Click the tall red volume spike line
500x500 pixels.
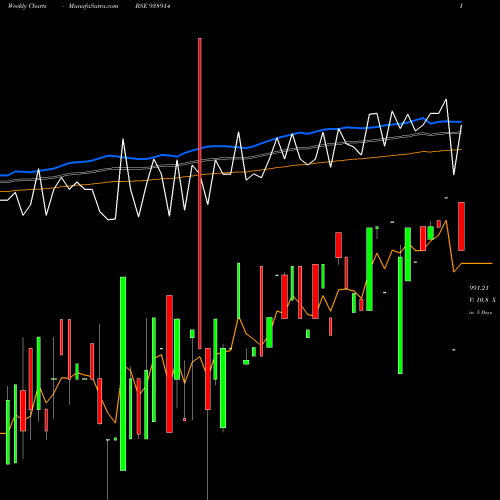[200, 193]
